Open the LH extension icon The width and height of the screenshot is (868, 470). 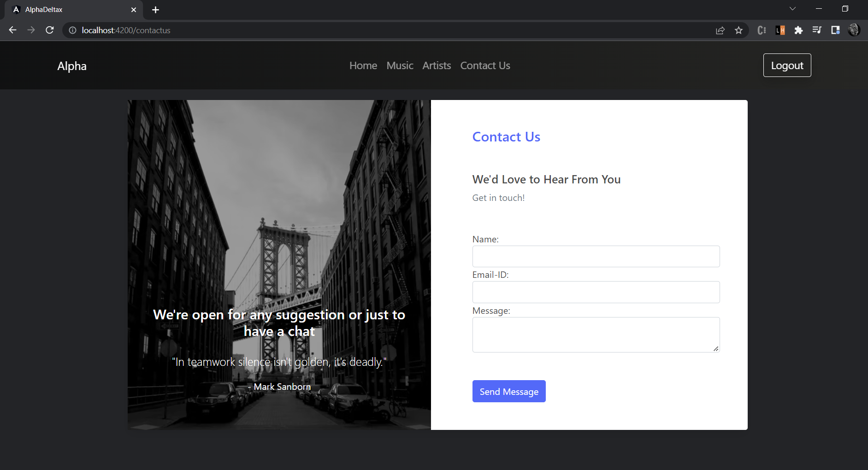click(780, 30)
